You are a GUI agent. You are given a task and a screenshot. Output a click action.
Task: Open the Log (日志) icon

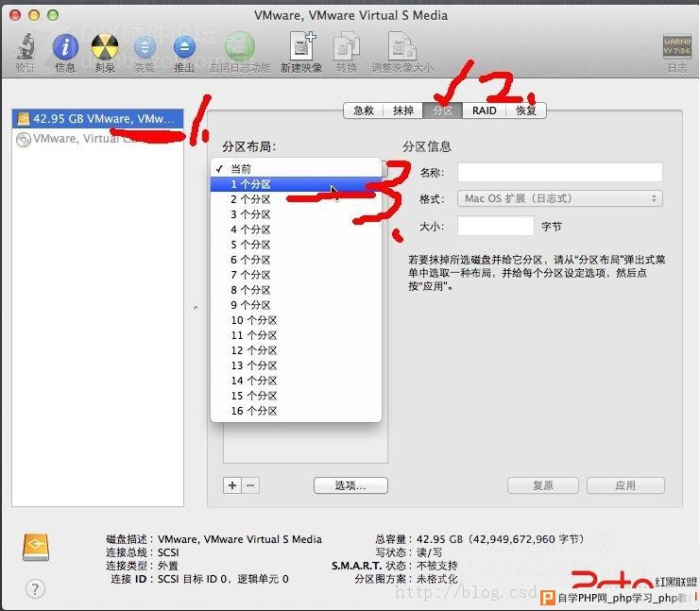[676, 46]
